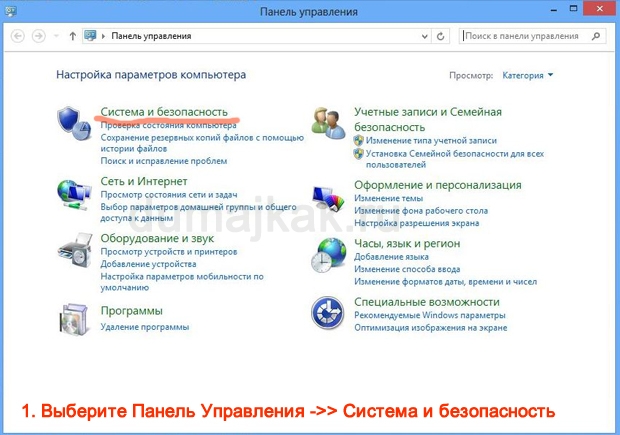Screen dimensions: 620x435
Task: Expand the address bar history dropdown
Action: tap(425, 36)
